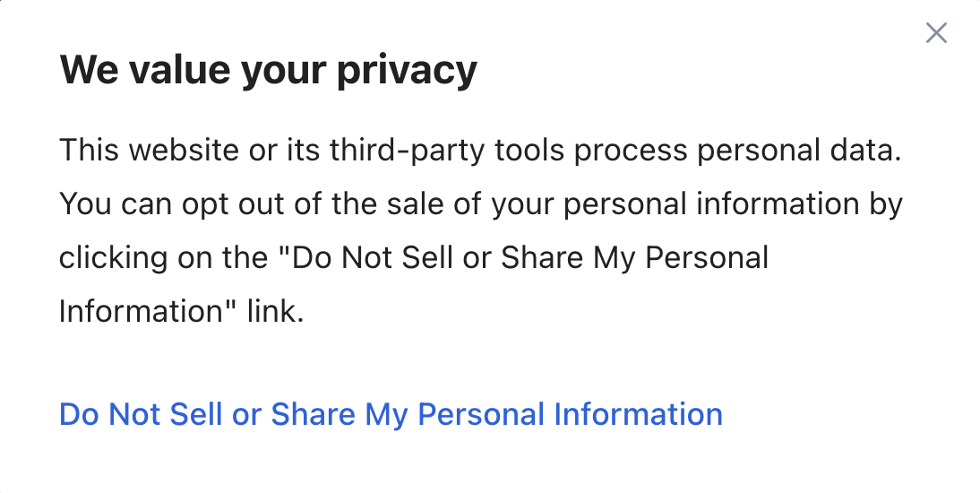Screen dimensions: 980x493
Task: Click the word "Information" starting the paragraph's last line
Action: [141, 312]
